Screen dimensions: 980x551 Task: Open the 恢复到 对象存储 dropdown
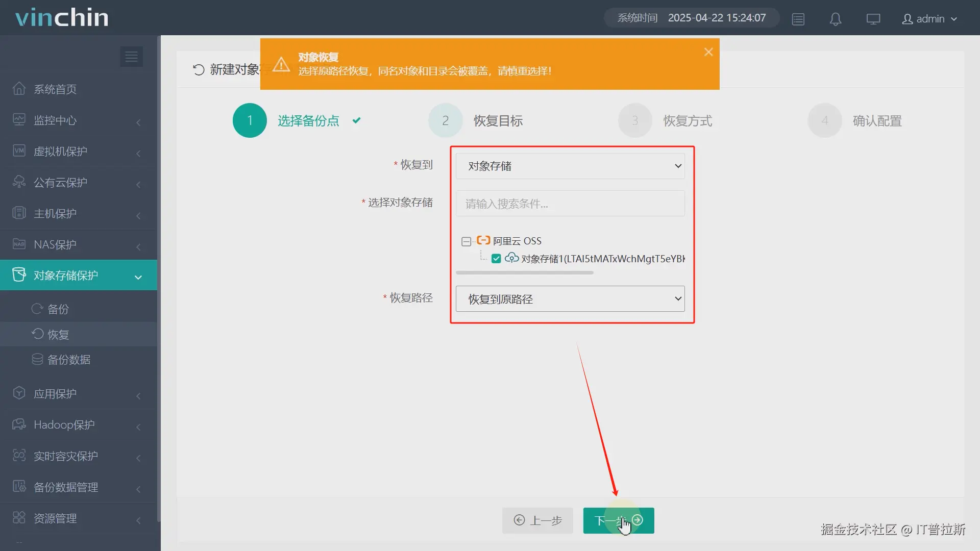570,166
